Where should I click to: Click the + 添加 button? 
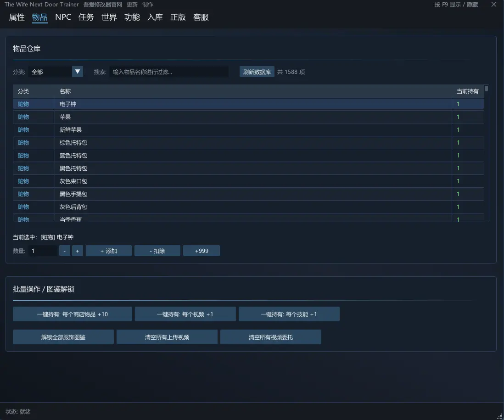click(109, 251)
